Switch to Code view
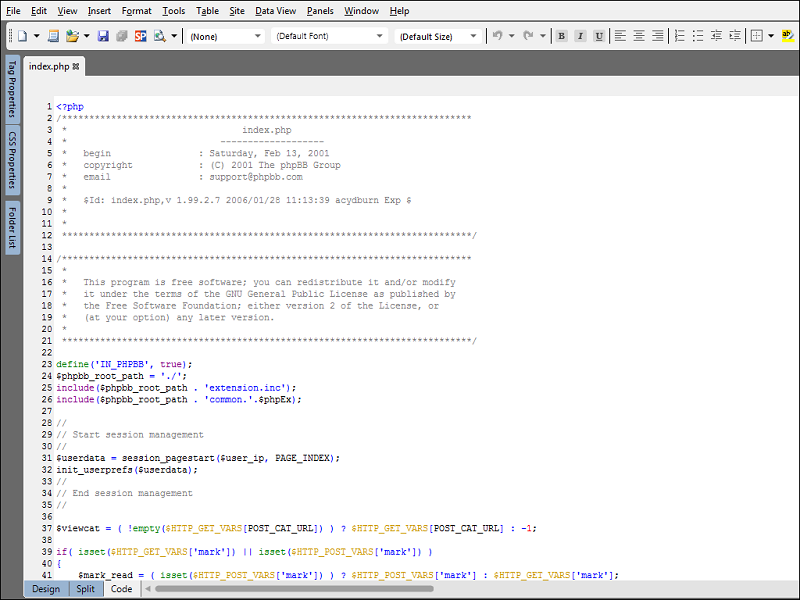 [x=121, y=589]
